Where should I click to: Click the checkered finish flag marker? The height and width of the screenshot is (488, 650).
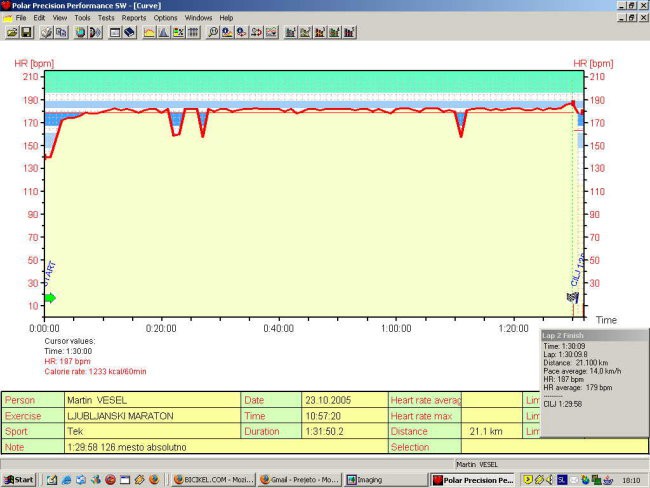(572, 297)
